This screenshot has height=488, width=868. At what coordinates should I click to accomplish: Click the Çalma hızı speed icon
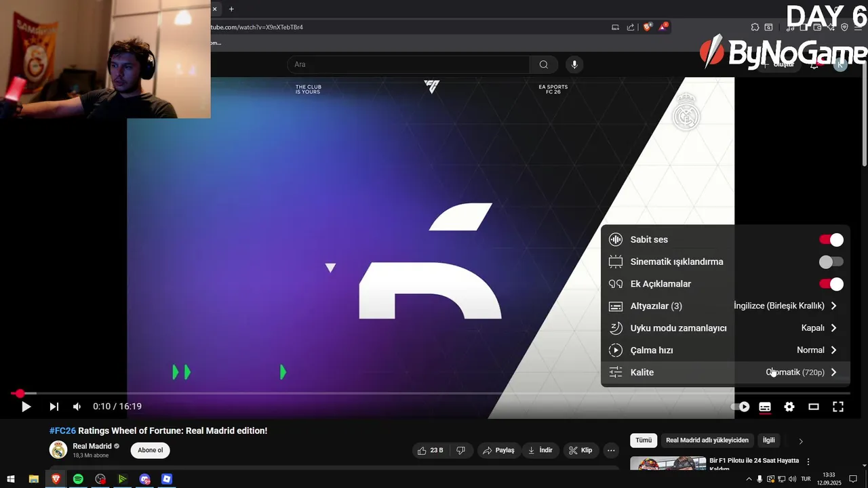tap(616, 350)
